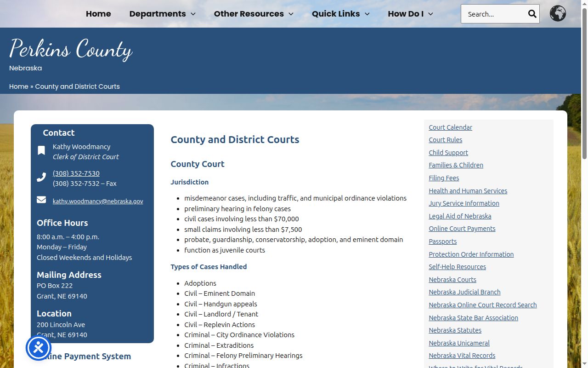The height and width of the screenshot is (368, 588).
Task: Click the 'County and District Courts' heading
Action: click(235, 139)
